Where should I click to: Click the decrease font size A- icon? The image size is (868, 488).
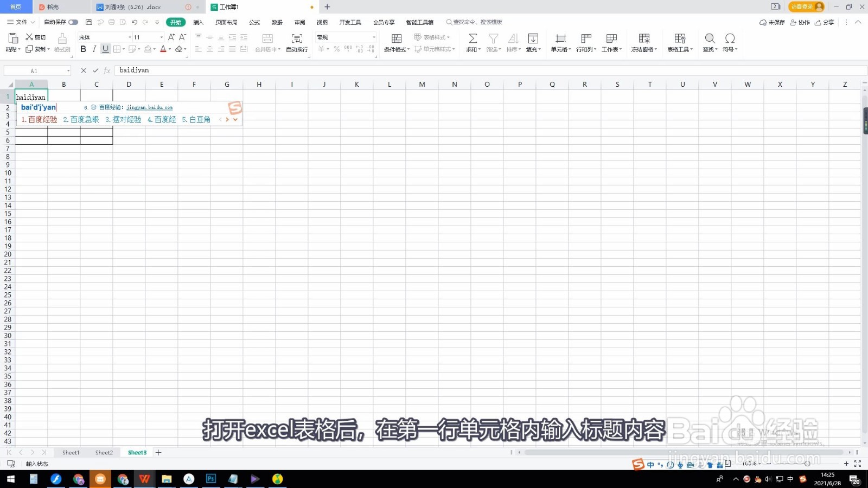182,37
